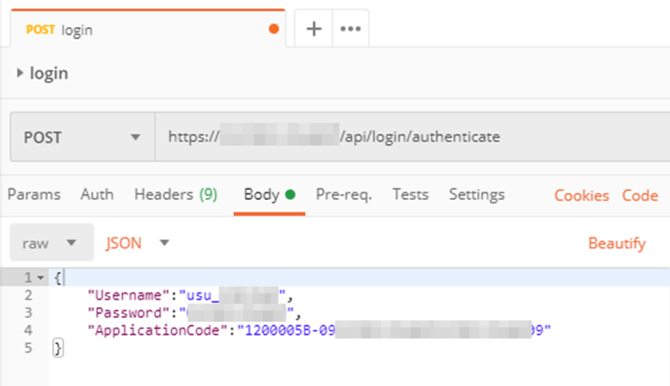Open the raw body type dropdown
This screenshot has height=386, width=670.
click(x=52, y=243)
